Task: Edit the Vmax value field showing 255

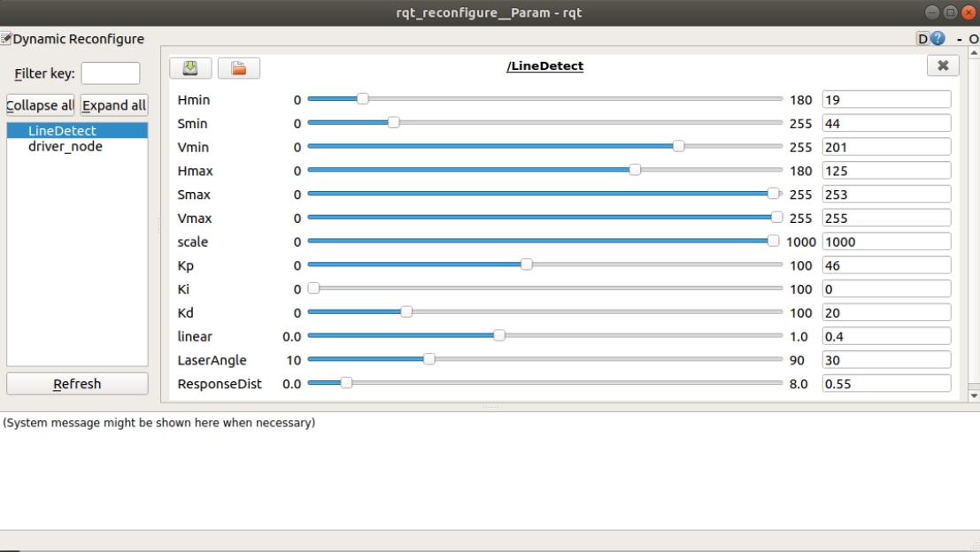Action: (x=886, y=218)
